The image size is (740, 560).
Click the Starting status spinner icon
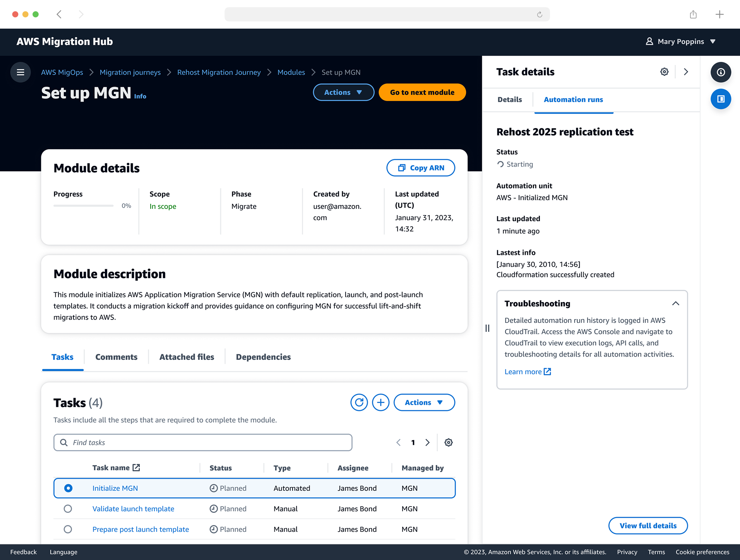point(500,164)
